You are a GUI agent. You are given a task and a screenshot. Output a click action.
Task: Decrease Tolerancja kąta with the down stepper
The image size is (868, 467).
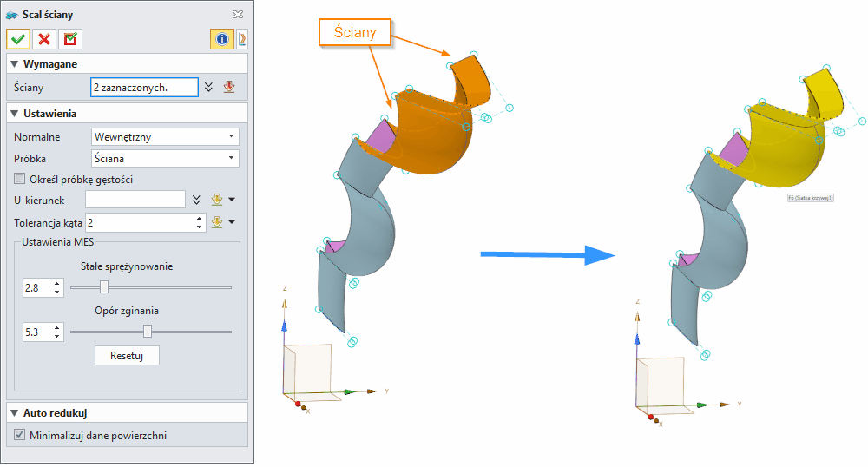point(200,227)
